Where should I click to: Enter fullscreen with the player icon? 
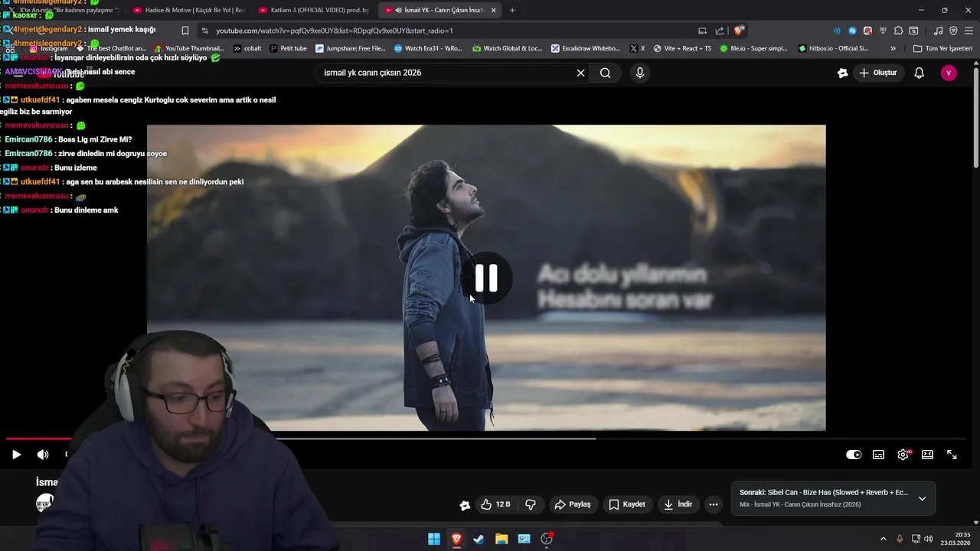pos(952,455)
